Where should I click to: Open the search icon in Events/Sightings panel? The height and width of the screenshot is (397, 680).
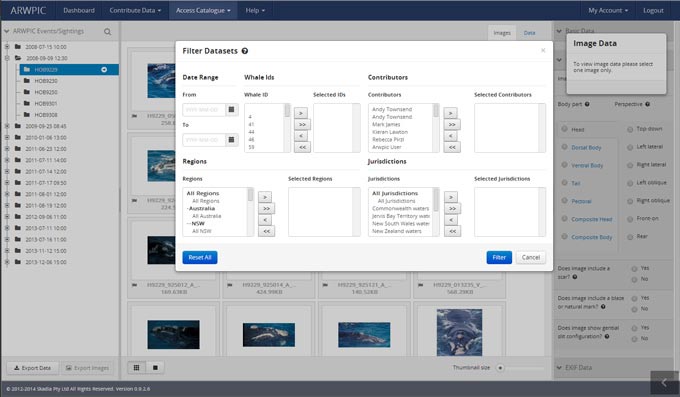(108, 32)
